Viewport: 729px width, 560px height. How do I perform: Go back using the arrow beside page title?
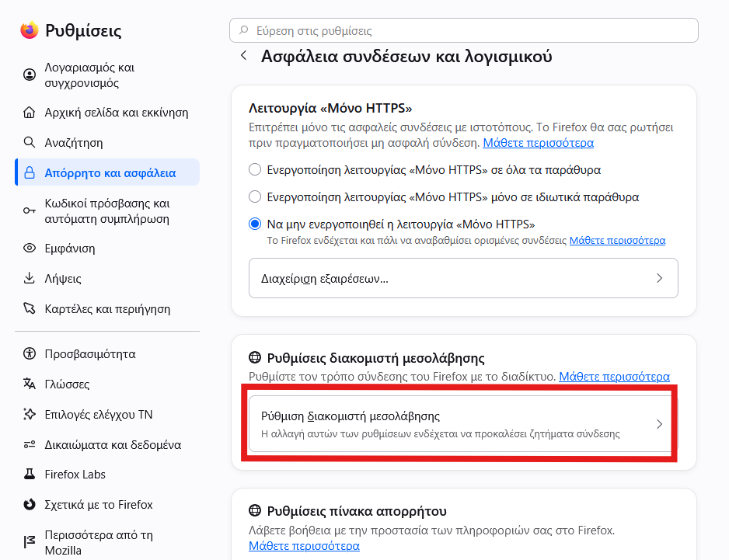243,56
